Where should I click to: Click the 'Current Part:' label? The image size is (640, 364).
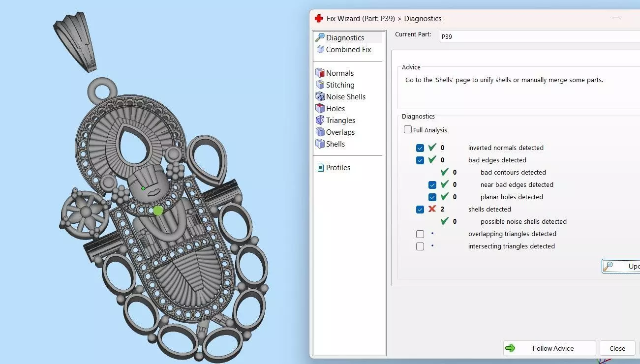point(413,34)
